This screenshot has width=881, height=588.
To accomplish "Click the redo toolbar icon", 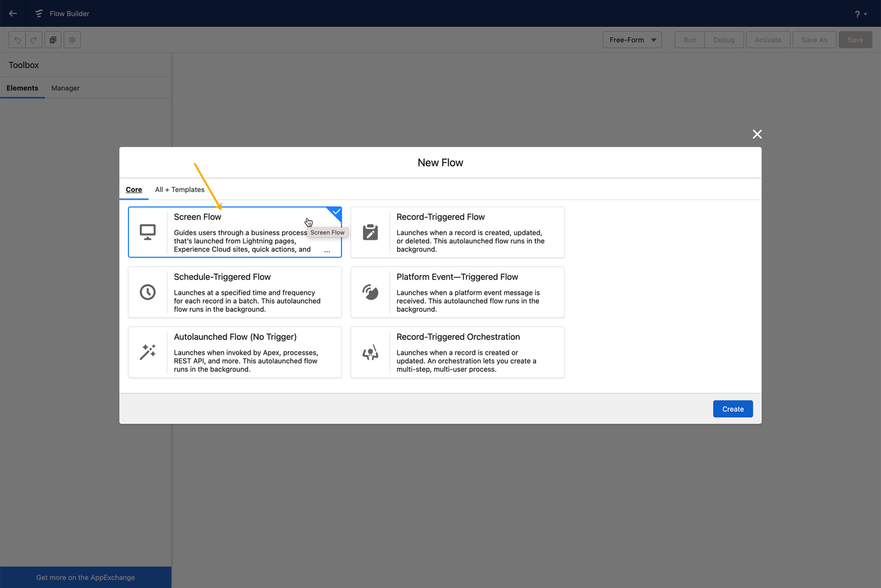I will [x=34, y=40].
